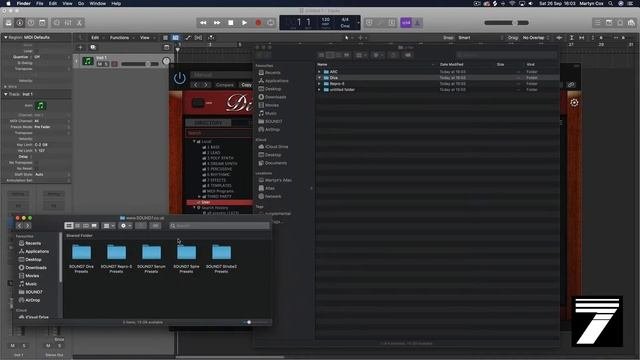Switch front Finder window to icon view

(69, 226)
